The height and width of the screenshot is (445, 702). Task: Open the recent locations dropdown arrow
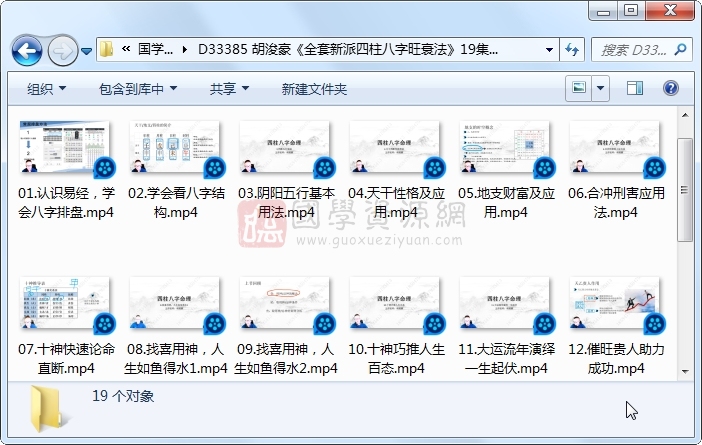click(86, 51)
